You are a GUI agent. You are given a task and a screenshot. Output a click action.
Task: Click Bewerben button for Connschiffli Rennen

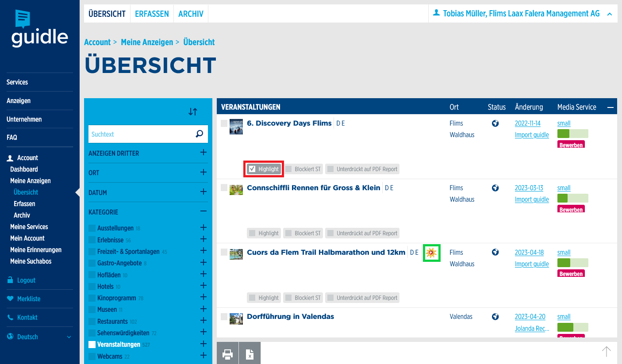click(571, 209)
